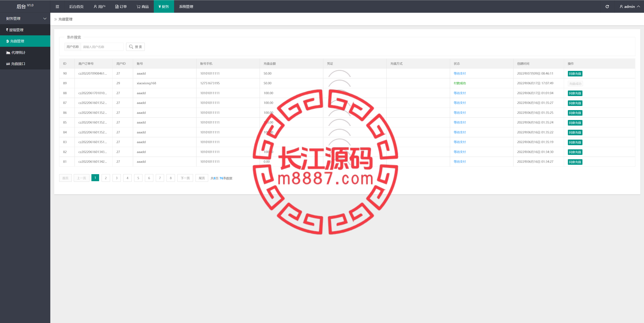Click order number cz2022070908461...

(93, 73)
